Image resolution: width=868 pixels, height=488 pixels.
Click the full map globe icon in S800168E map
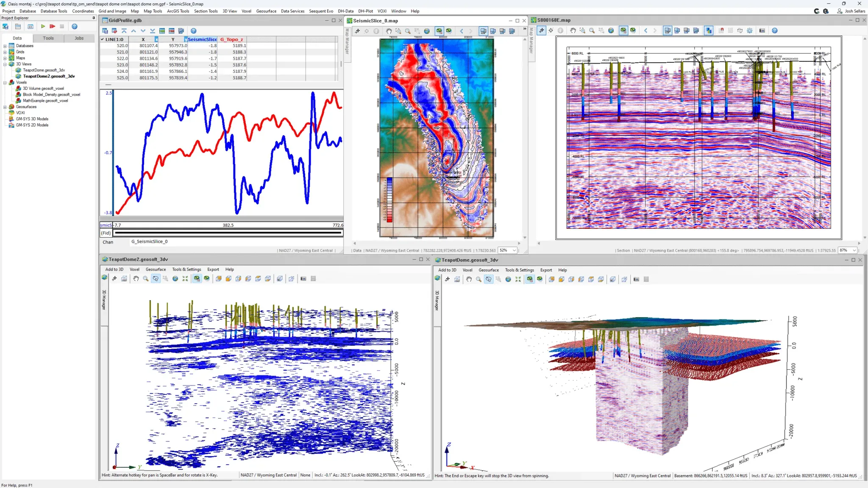point(611,30)
